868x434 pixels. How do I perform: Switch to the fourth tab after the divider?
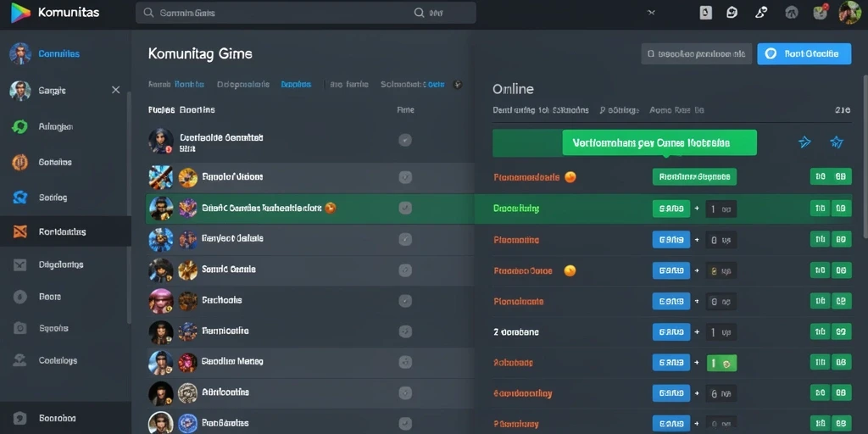click(349, 85)
